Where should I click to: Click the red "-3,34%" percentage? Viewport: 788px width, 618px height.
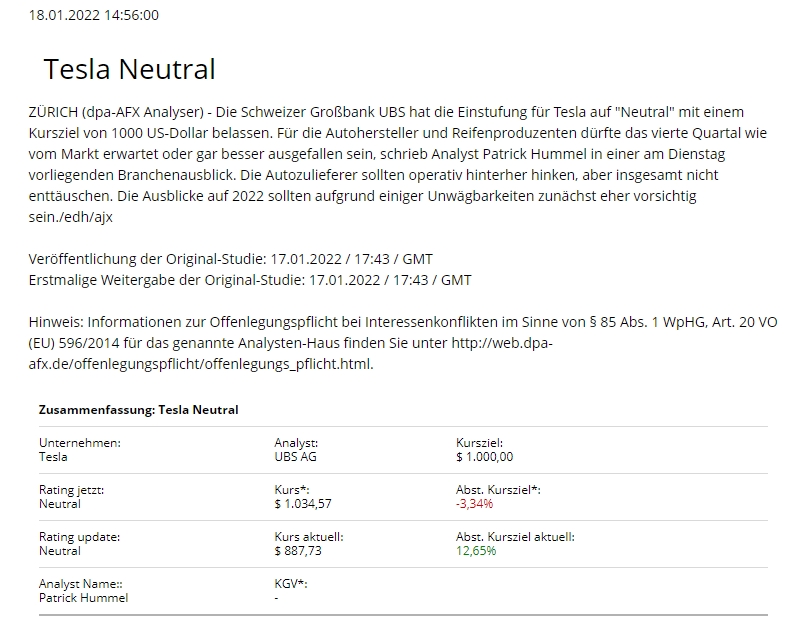click(475, 504)
